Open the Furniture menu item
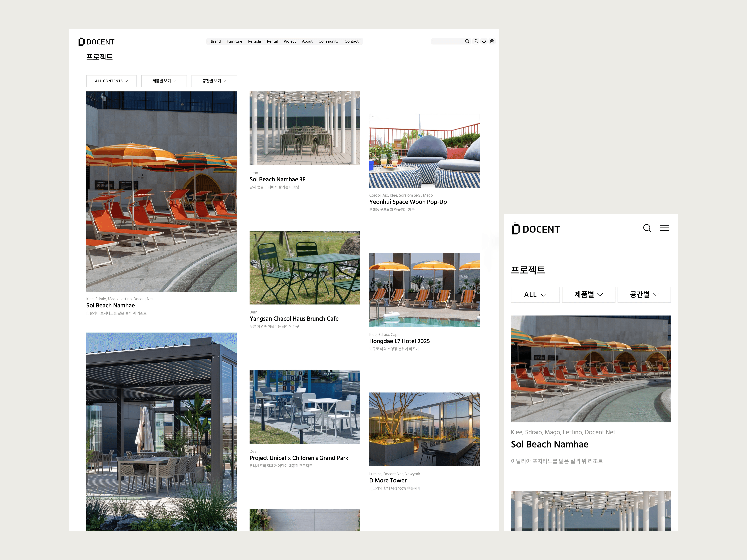The image size is (747, 560). (234, 41)
